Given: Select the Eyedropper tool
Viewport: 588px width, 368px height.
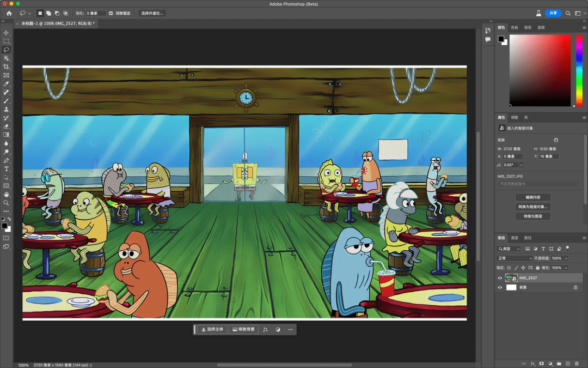Looking at the screenshot, I should tap(7, 84).
